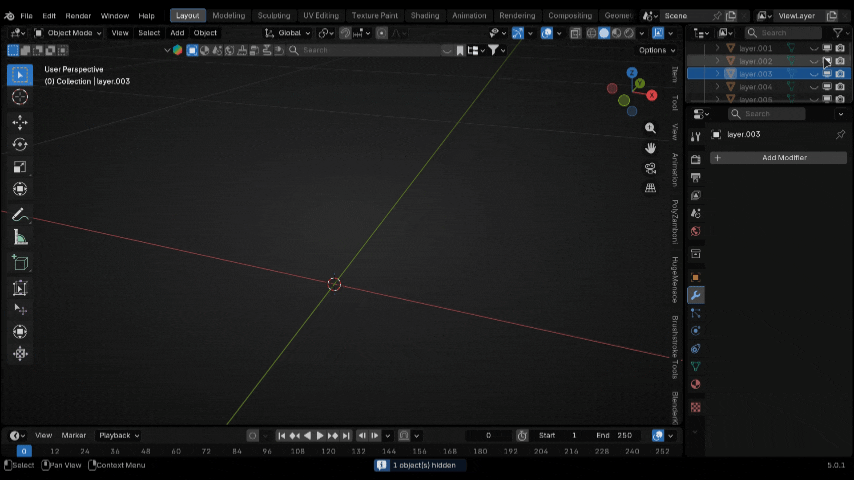Expand layer.002 in the outliner
The width and height of the screenshot is (854, 480).
point(717,61)
